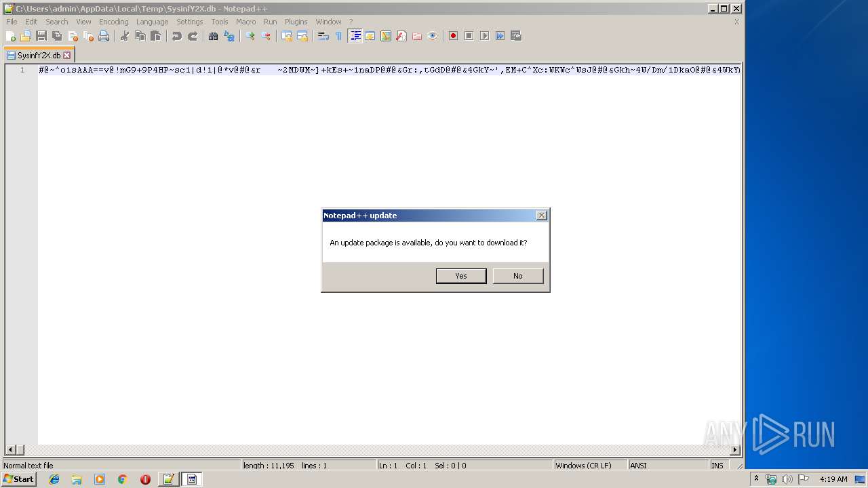This screenshot has height=488, width=868.
Task: Open the Folder as Workspace icon
Action: click(417, 36)
